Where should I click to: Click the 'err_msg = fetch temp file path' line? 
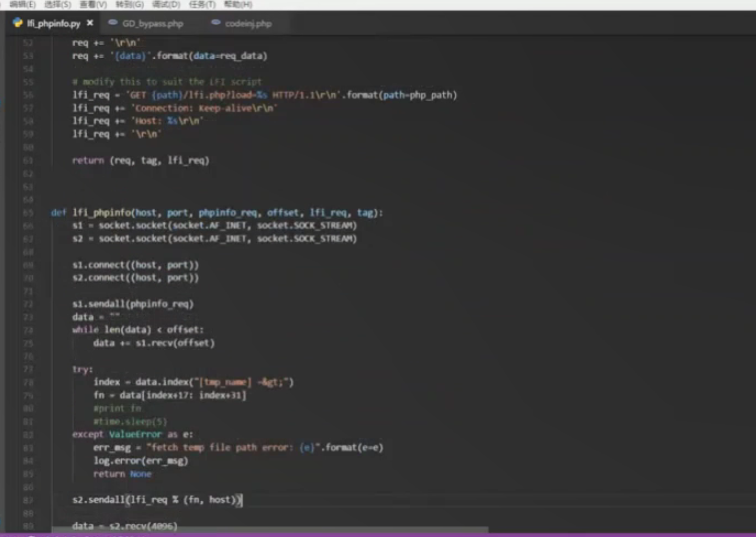[238, 448]
